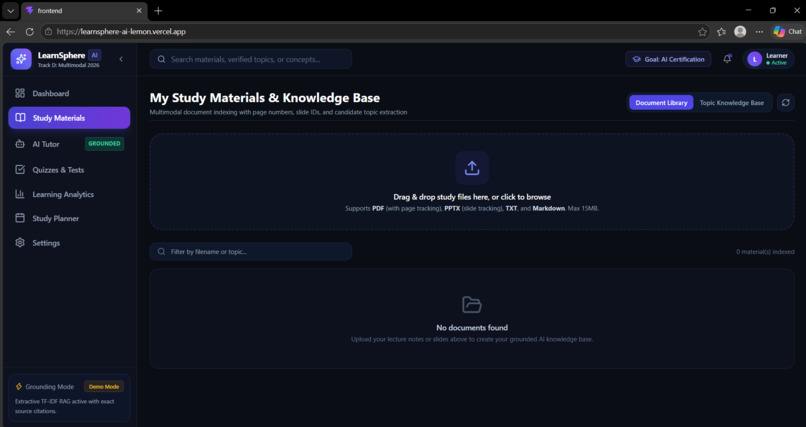Image resolution: width=806 pixels, height=427 pixels.
Task: Click the graduation cap icon in goal button
Action: [x=636, y=59]
